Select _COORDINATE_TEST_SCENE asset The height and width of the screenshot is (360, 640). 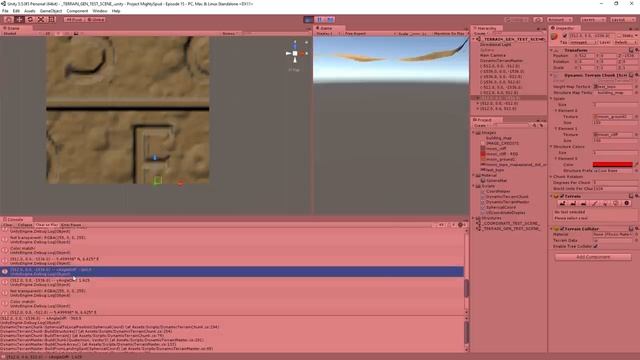510,223
